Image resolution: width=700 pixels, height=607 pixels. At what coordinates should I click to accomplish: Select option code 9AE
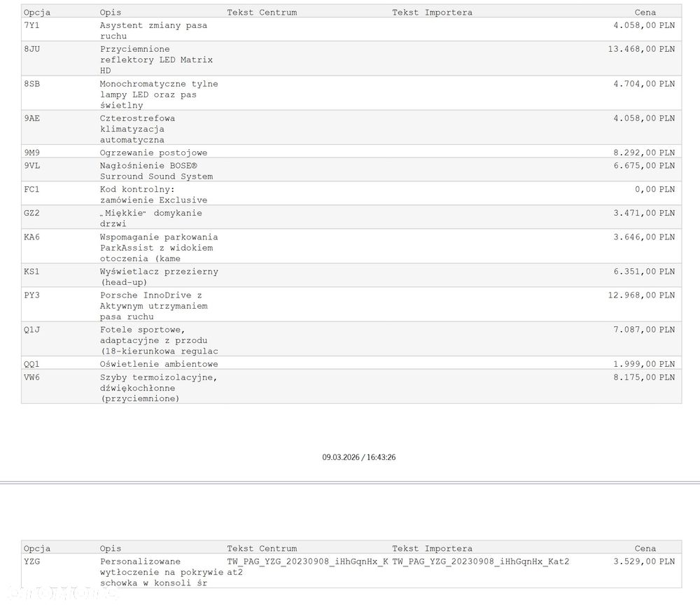tap(31, 118)
